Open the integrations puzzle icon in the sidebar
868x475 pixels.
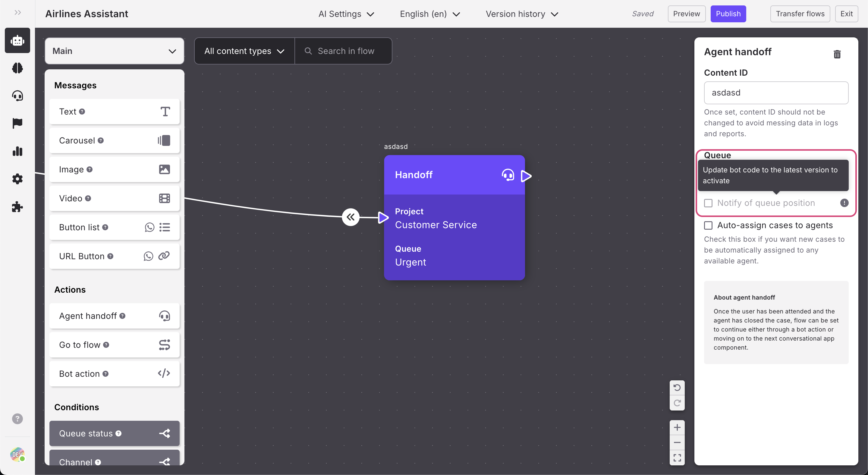[x=17, y=206]
